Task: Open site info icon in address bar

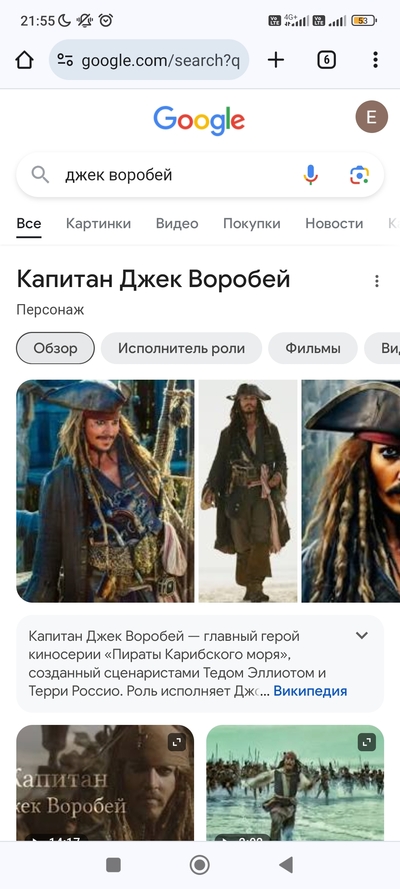Action: pos(66,60)
